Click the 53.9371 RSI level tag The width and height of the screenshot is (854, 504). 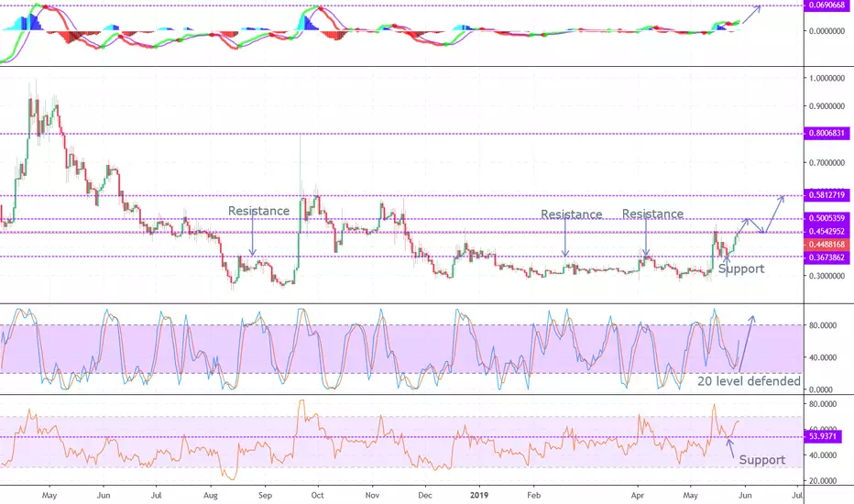click(x=823, y=436)
